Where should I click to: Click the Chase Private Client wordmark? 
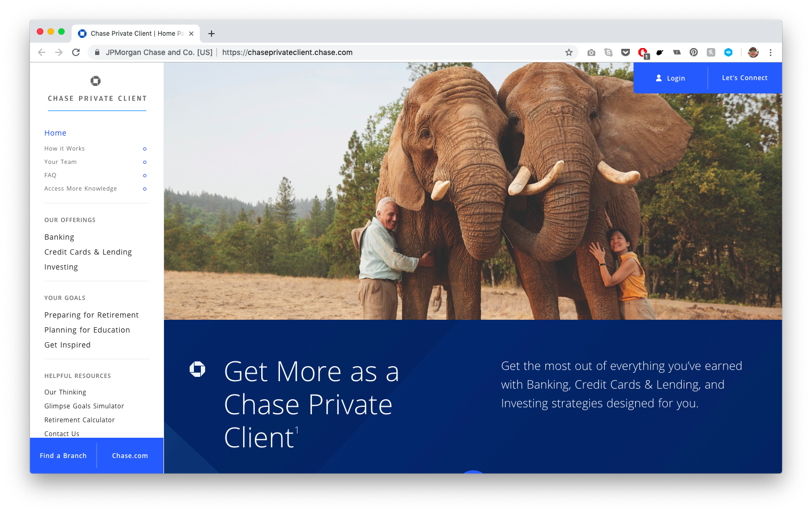pyautogui.click(x=97, y=99)
